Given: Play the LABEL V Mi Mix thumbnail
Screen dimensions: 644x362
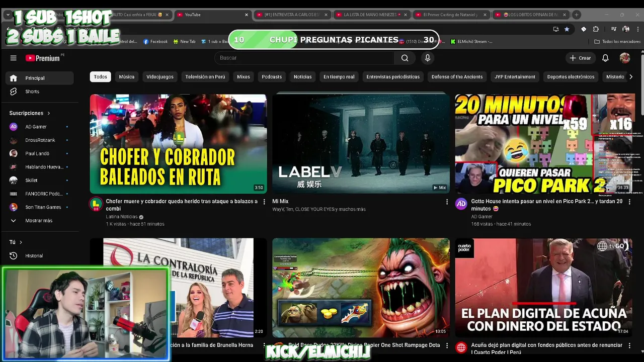Looking at the screenshot, I should pos(361,143).
